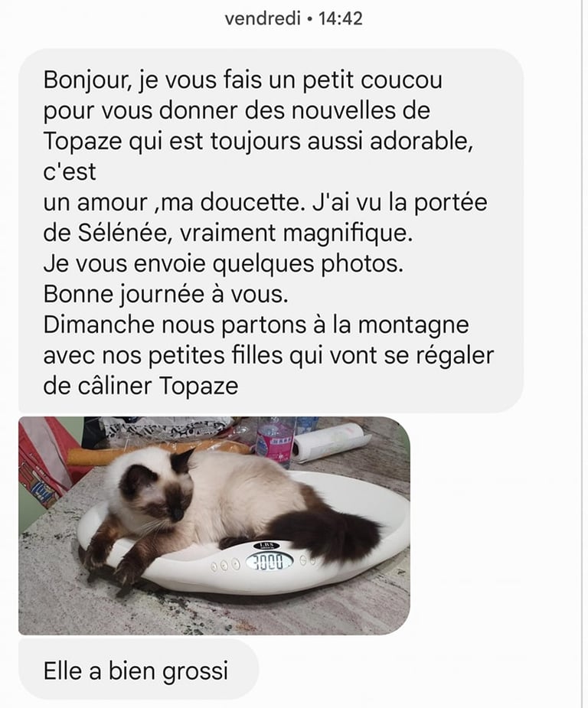Click the cat's dark fluffy tail in photo
The height and width of the screenshot is (708, 588).
(x=326, y=535)
